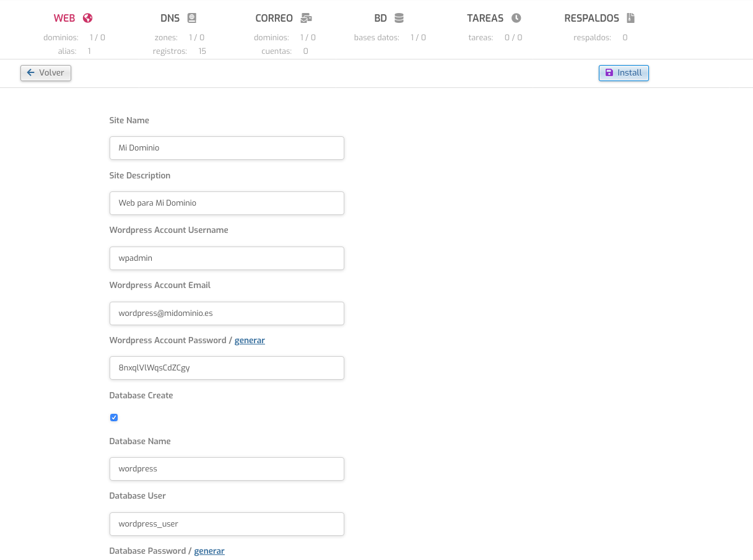Click the WEB 'dominios: 1 / 0' stat
The height and width of the screenshot is (560, 753).
(x=74, y=38)
